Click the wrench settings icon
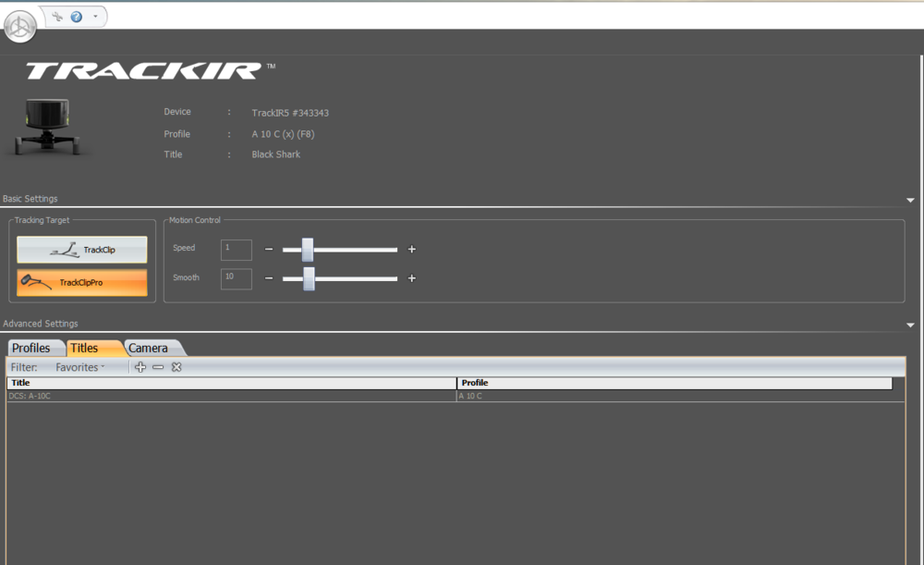 pos(57,17)
